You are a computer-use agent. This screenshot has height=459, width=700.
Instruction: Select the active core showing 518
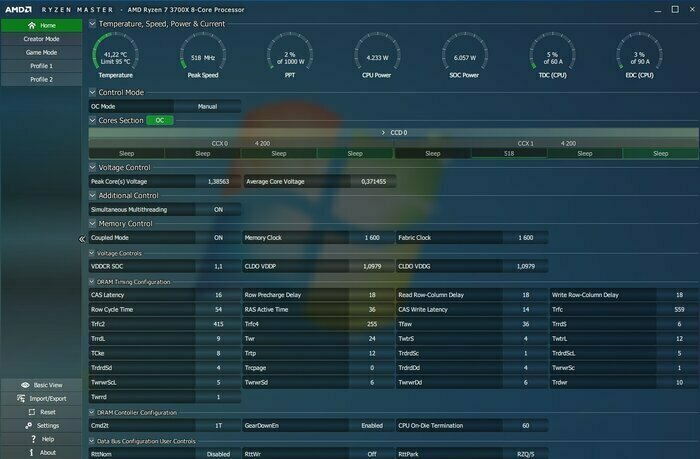509,154
